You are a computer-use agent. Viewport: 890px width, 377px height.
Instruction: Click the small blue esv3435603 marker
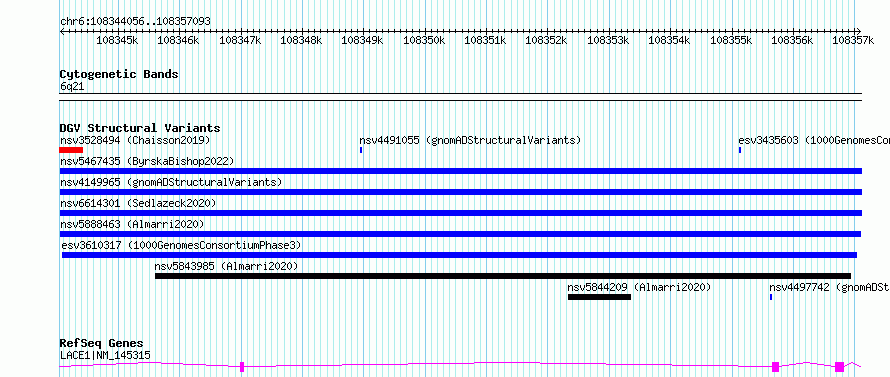click(740, 150)
